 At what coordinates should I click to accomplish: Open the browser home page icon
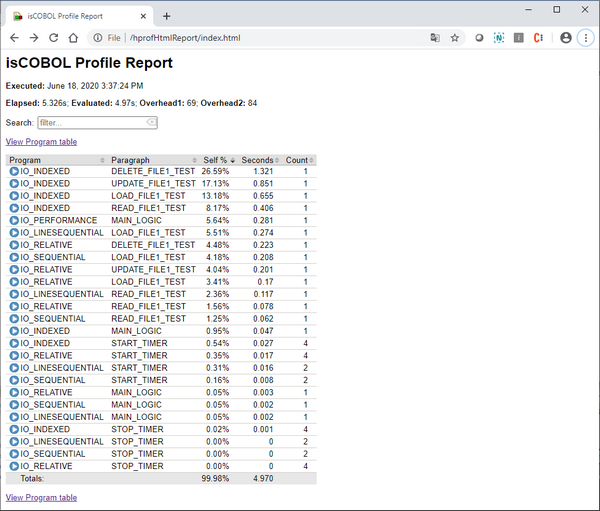click(x=73, y=38)
